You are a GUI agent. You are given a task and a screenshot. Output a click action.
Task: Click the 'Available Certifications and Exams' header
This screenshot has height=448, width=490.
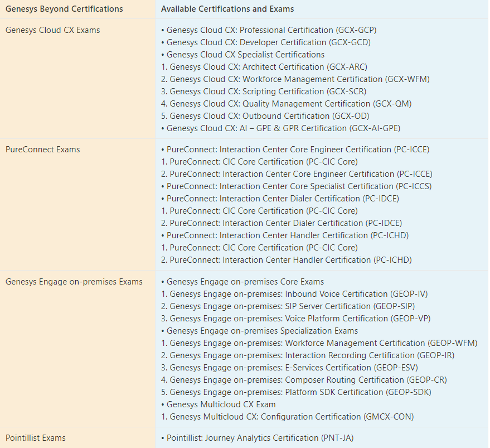227,9
